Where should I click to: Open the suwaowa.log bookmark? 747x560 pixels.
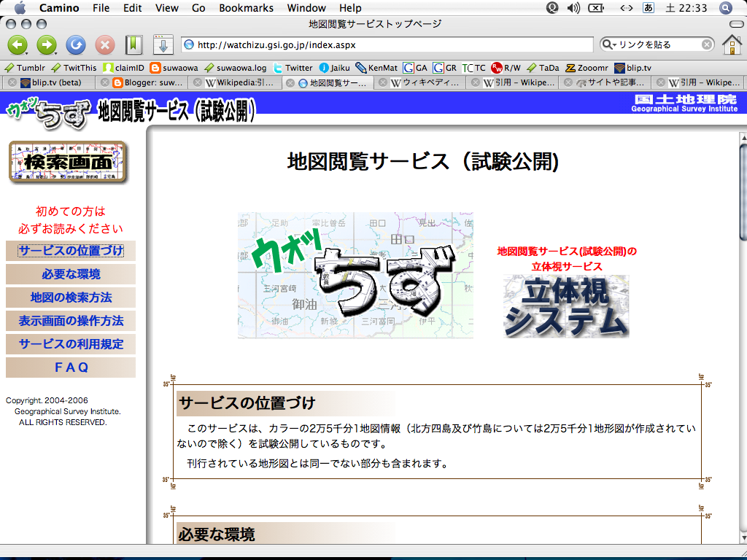point(236,68)
